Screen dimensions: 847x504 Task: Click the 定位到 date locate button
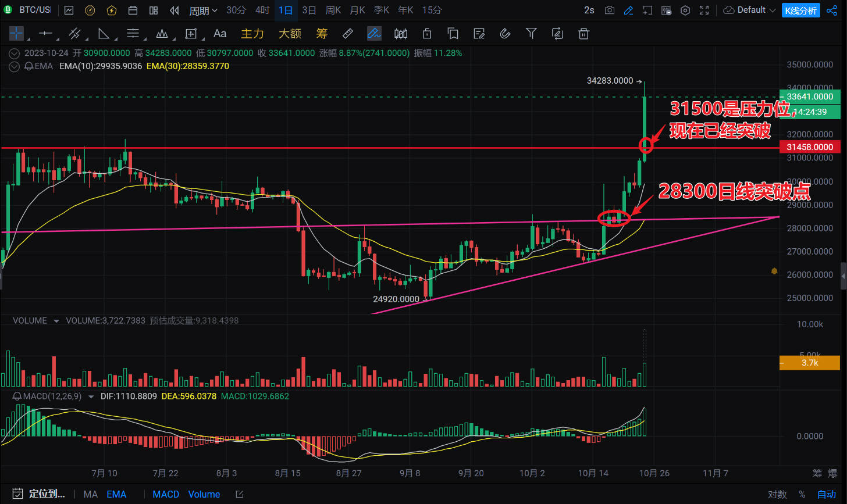tap(38, 494)
